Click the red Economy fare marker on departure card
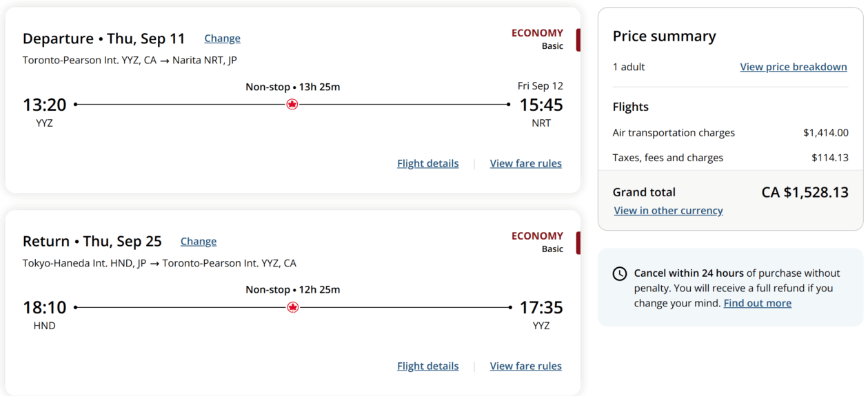The width and height of the screenshot is (868, 396). pos(578,40)
